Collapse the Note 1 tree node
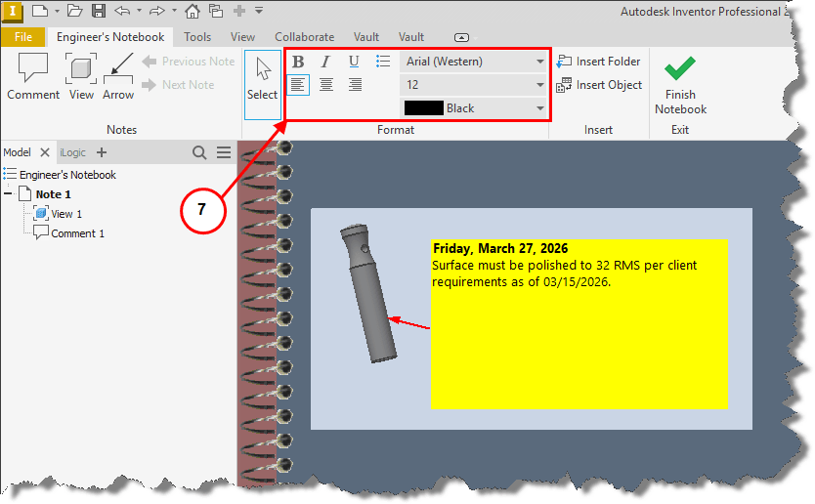Viewport: 815px width, 504px height. tap(9, 193)
